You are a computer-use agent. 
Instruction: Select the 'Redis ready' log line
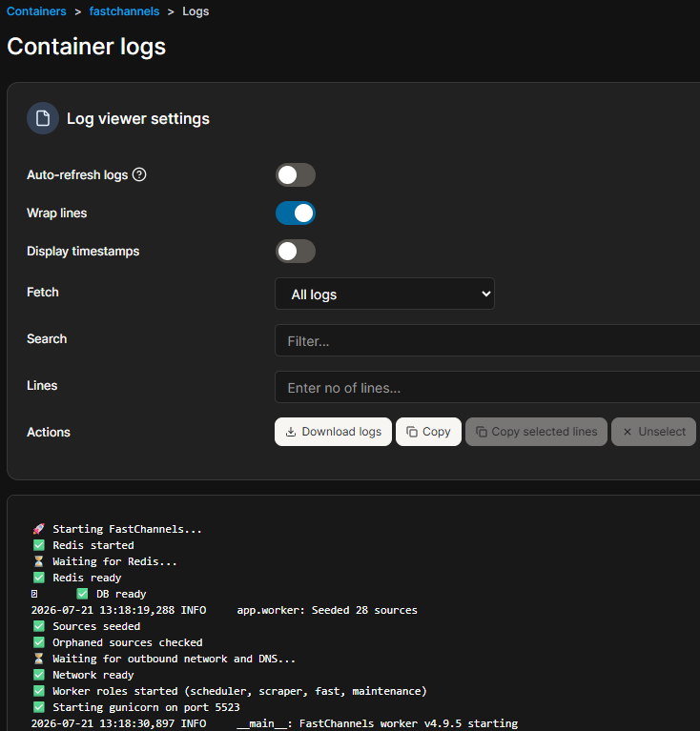[77, 579]
